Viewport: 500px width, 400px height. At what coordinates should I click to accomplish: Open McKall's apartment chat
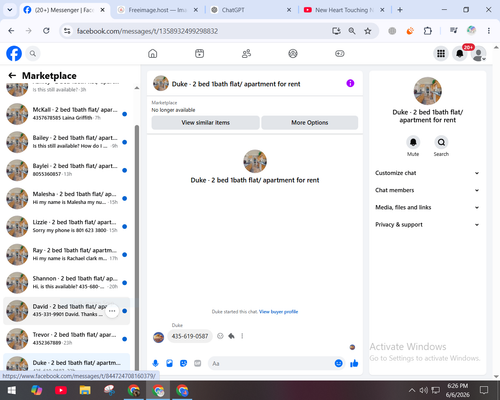[x=67, y=114]
